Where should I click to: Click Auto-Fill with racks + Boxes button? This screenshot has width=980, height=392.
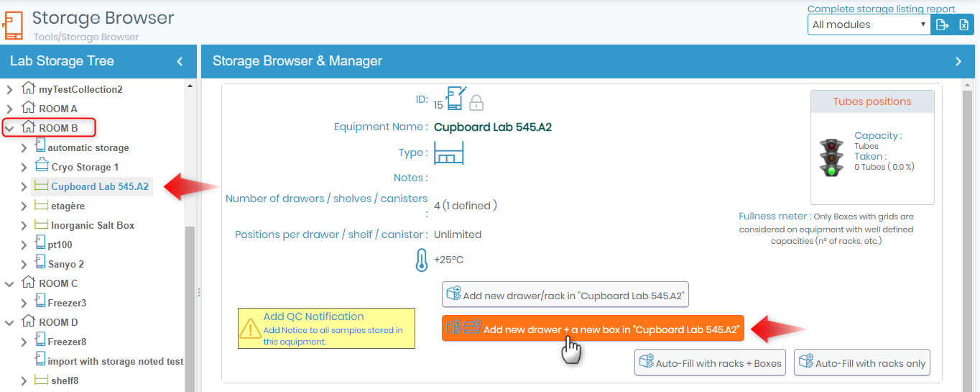[710, 363]
